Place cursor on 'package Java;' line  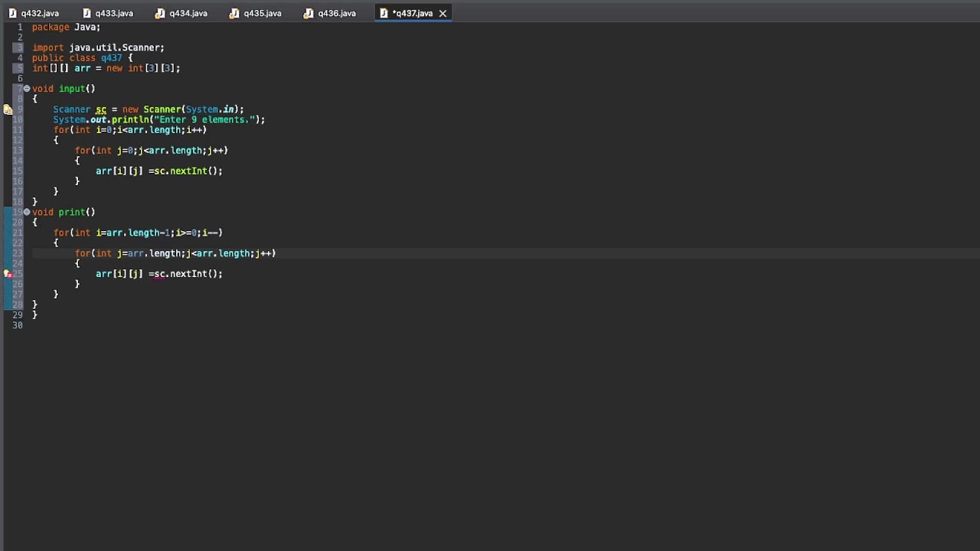66,27
